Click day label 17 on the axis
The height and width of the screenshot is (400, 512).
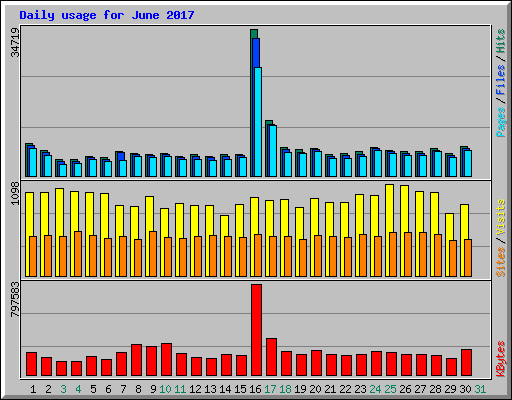coord(270,389)
